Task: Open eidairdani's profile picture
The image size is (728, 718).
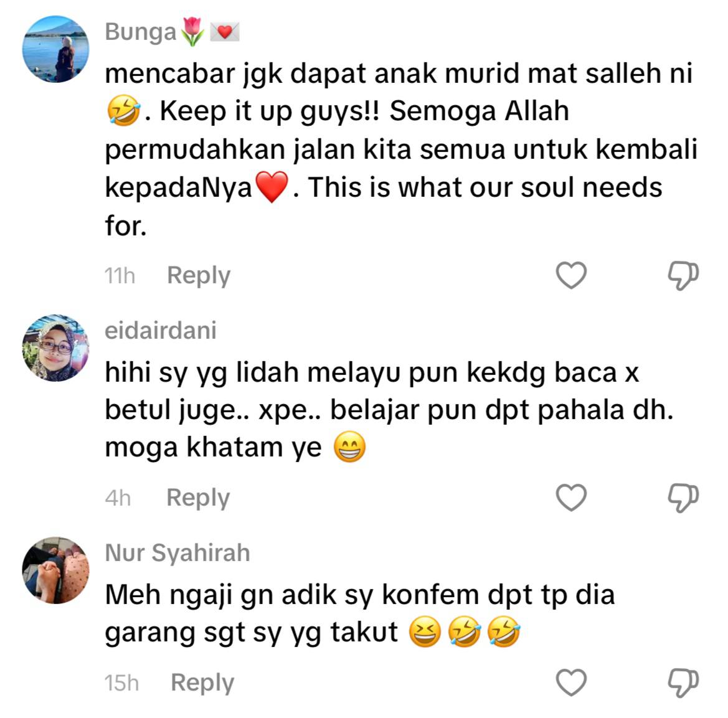Action: click(x=55, y=348)
